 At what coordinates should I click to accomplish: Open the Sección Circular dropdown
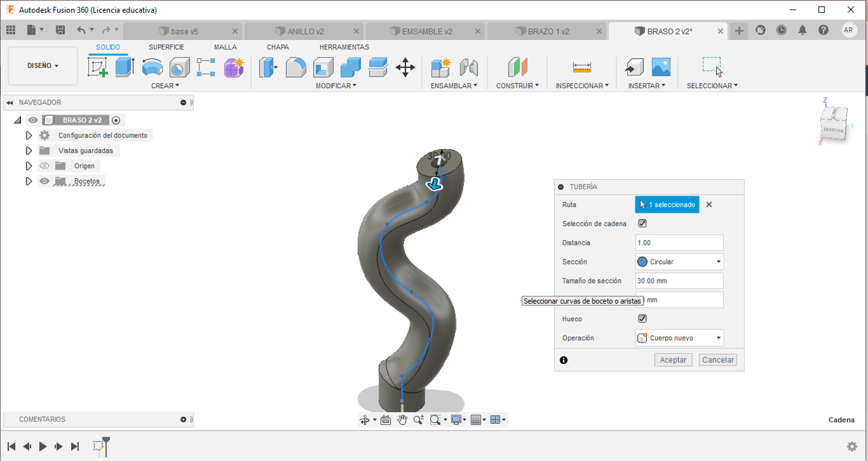click(x=679, y=262)
